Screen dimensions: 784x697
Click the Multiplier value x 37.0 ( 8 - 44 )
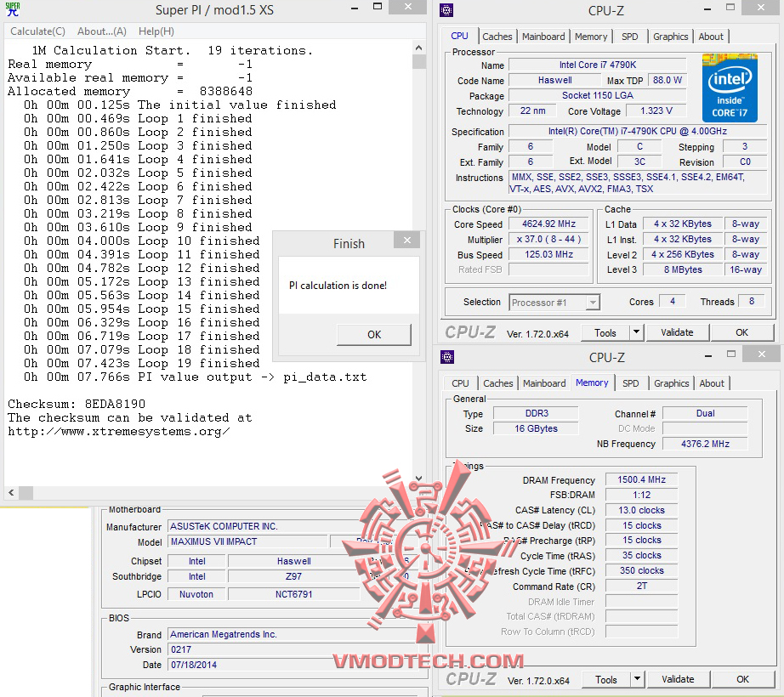548,240
